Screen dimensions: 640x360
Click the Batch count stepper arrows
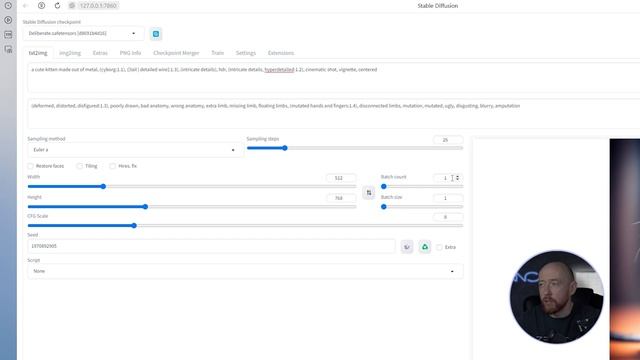pyautogui.click(x=458, y=178)
